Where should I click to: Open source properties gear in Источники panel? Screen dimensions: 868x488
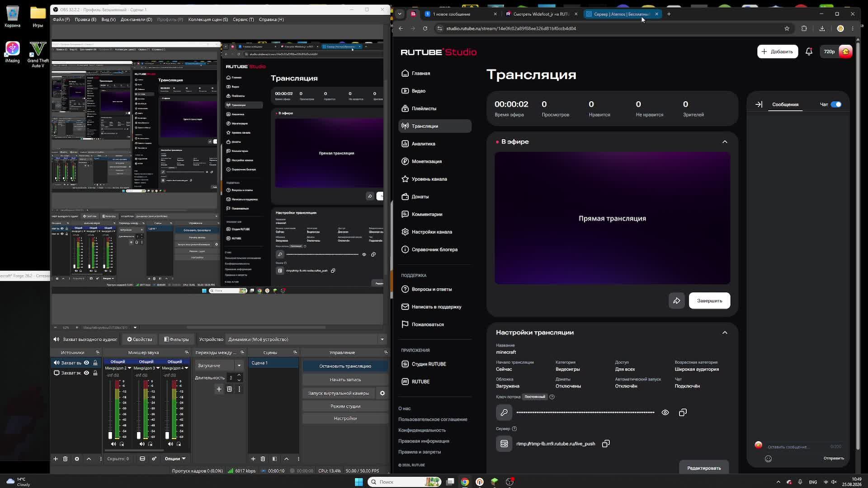77,459
